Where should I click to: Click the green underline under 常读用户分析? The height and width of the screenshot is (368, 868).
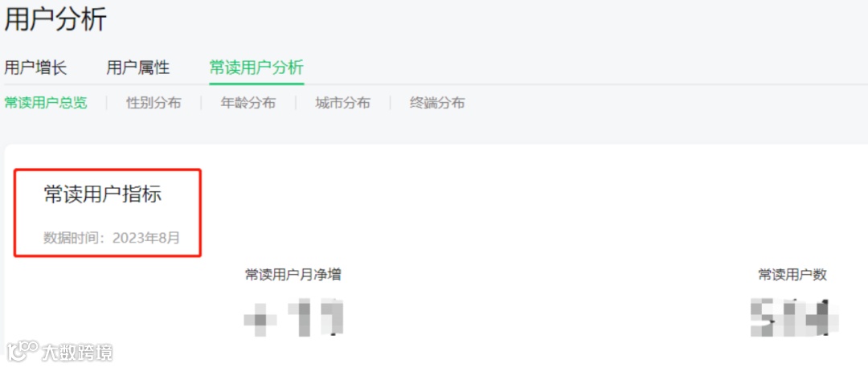click(x=256, y=84)
